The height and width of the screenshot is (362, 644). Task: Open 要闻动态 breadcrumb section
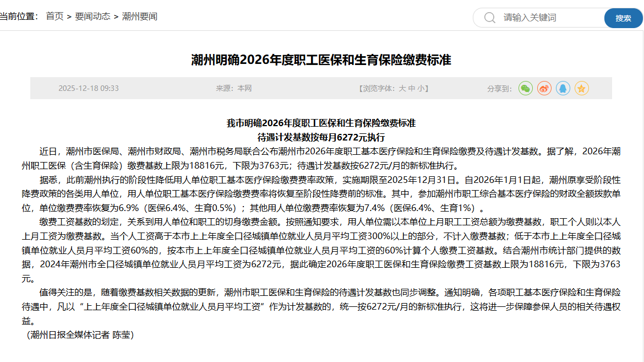coord(92,17)
